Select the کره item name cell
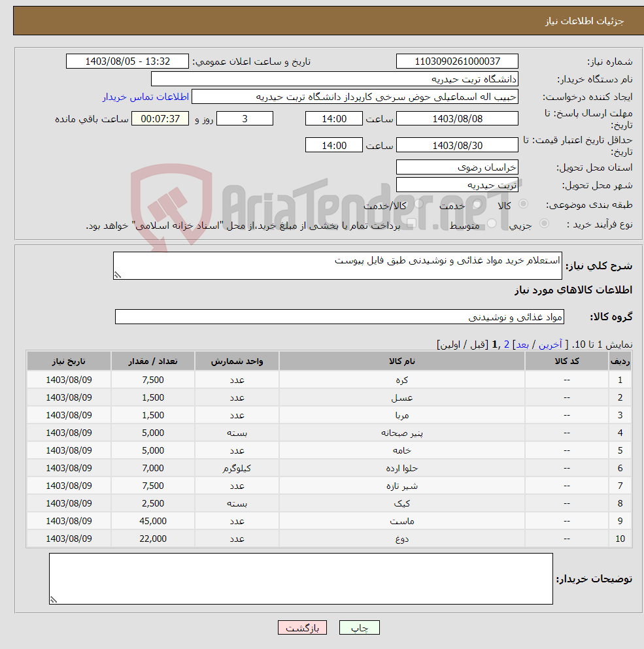 click(x=402, y=380)
